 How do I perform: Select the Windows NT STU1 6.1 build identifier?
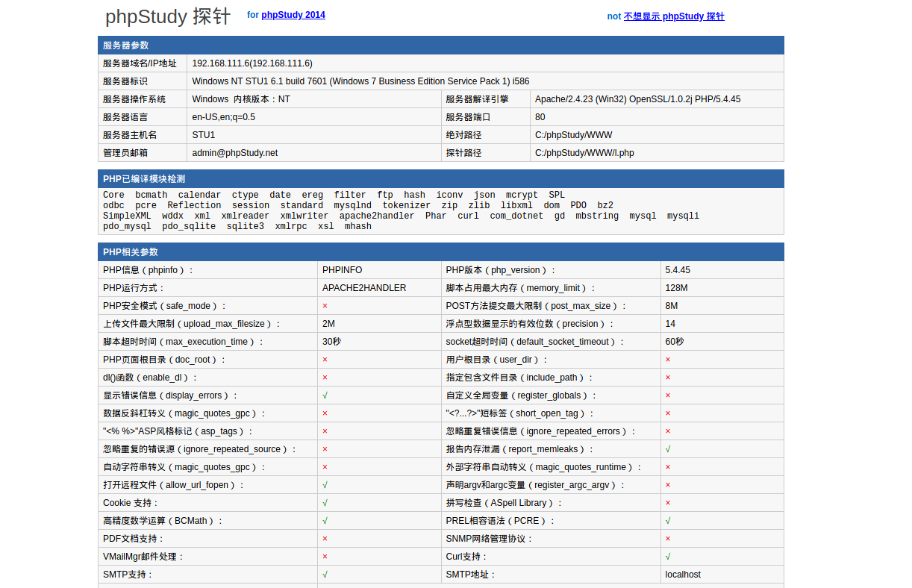click(x=360, y=81)
